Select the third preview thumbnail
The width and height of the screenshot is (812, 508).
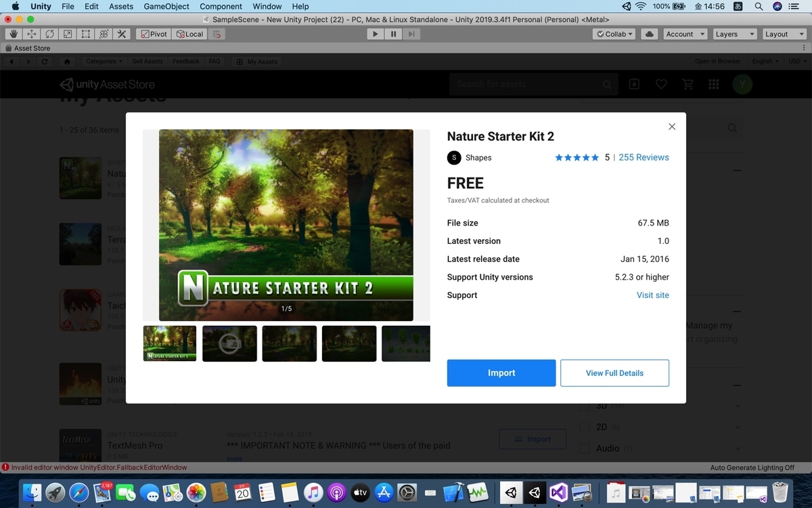pyautogui.click(x=290, y=343)
